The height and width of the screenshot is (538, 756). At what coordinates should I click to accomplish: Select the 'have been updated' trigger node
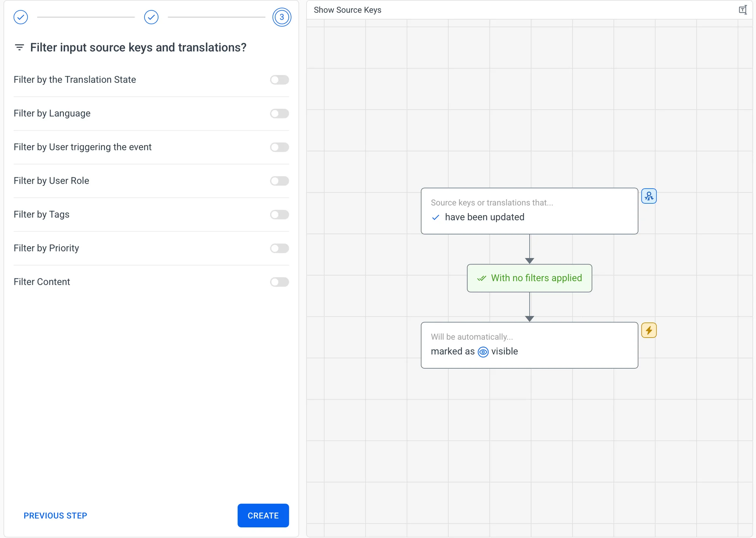(x=529, y=211)
